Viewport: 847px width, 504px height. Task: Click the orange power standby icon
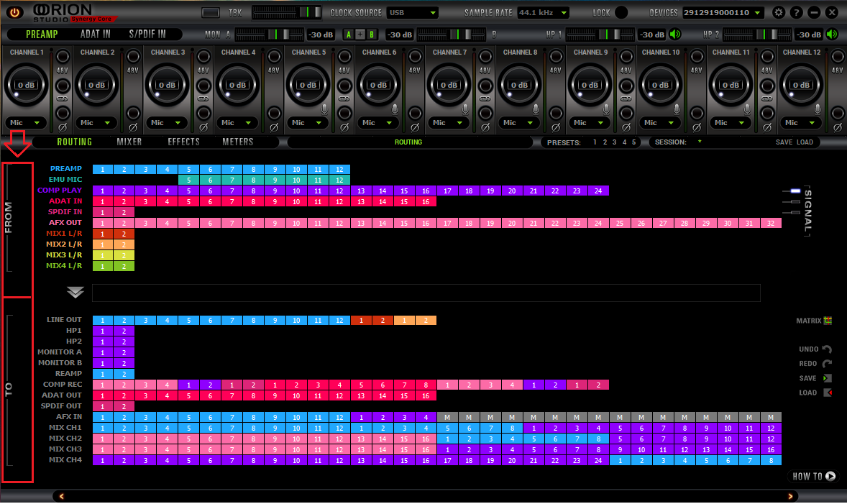14,12
